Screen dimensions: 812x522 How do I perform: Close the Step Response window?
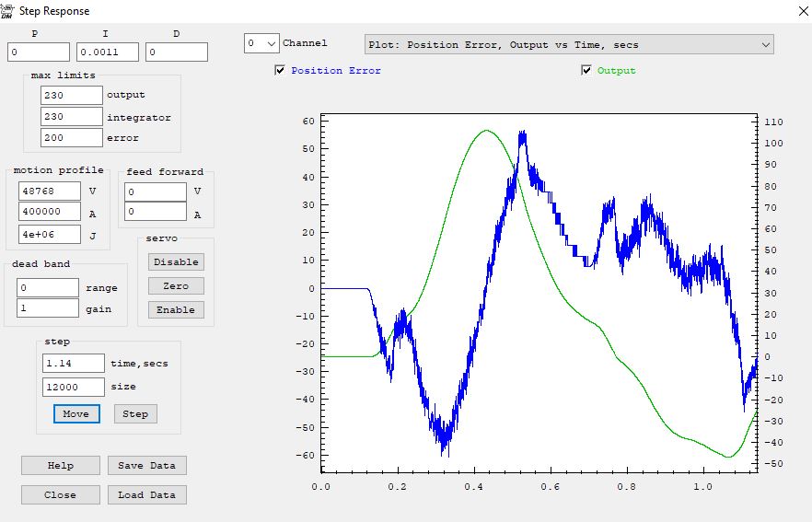point(797,11)
